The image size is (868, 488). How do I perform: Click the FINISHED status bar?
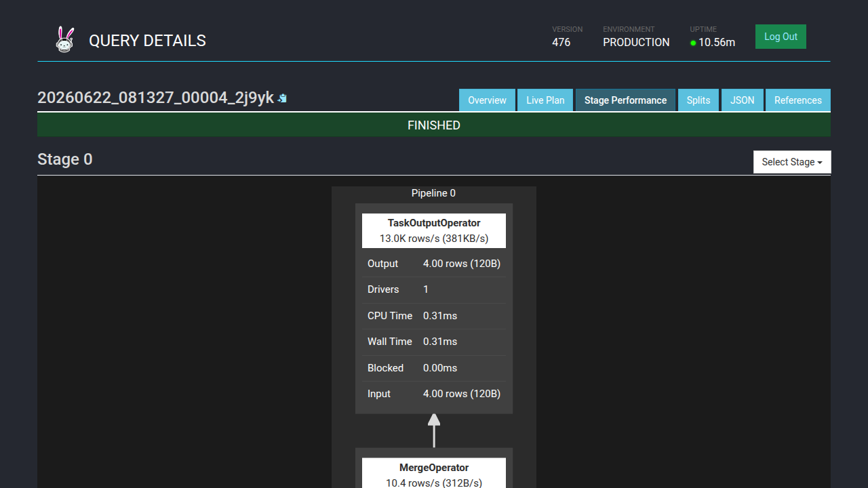click(x=434, y=125)
